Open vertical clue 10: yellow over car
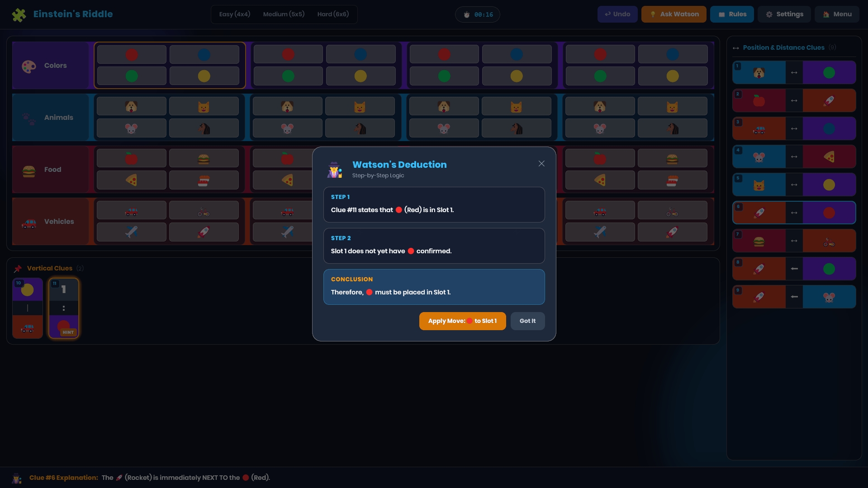The width and height of the screenshot is (868, 488). (28, 308)
